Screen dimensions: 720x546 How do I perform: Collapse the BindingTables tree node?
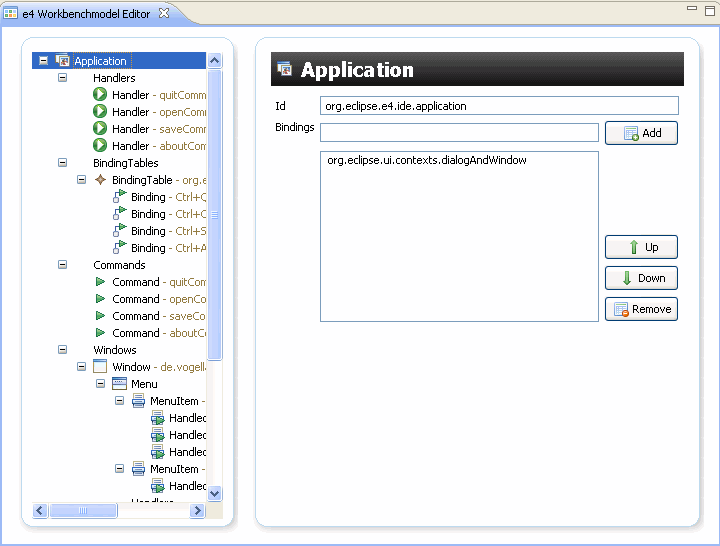click(63, 163)
